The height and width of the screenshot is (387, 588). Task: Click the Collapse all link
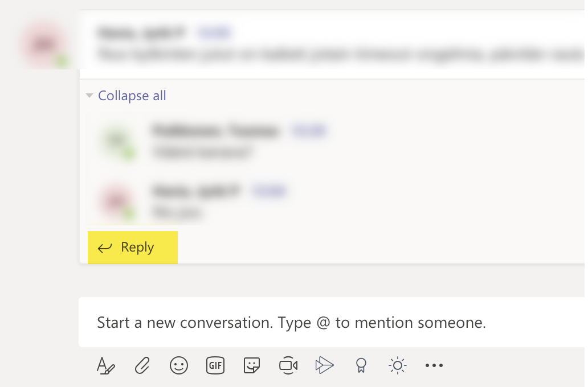(132, 96)
